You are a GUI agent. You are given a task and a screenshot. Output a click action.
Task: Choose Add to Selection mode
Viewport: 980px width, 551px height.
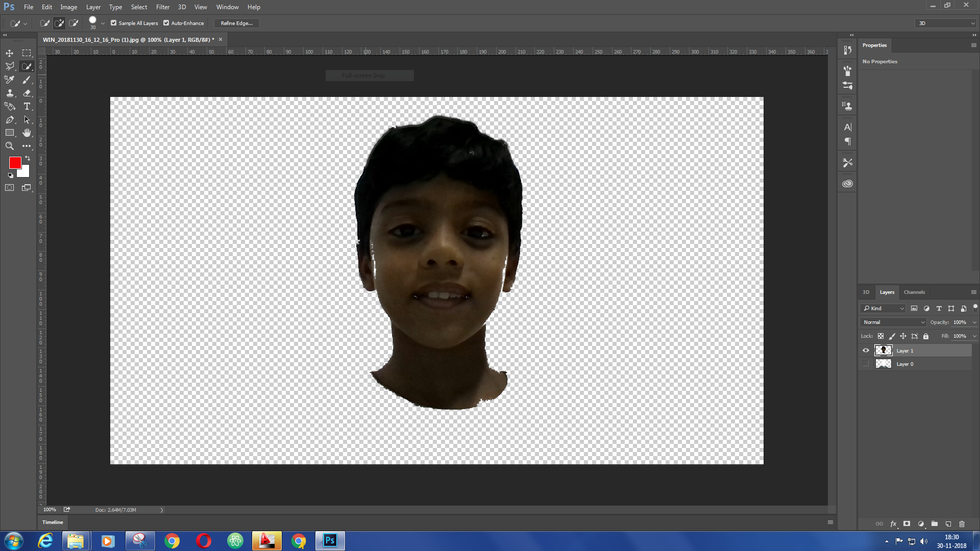click(x=59, y=23)
